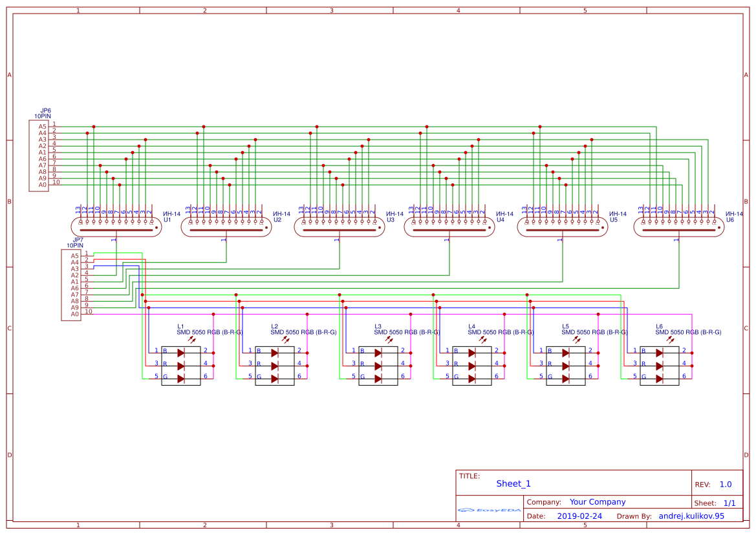Click the light-emission arrows above L1
Viewport: 756px width, 535px height.
pos(192,339)
